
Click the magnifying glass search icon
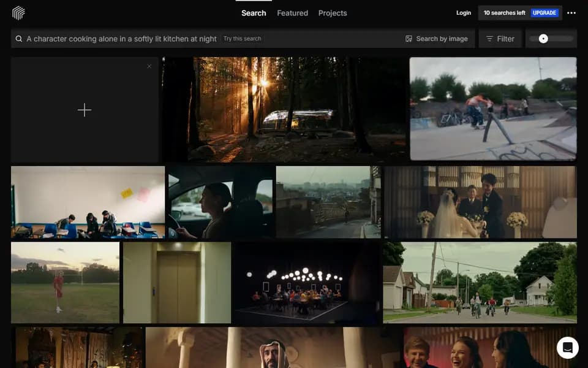pyautogui.click(x=19, y=39)
